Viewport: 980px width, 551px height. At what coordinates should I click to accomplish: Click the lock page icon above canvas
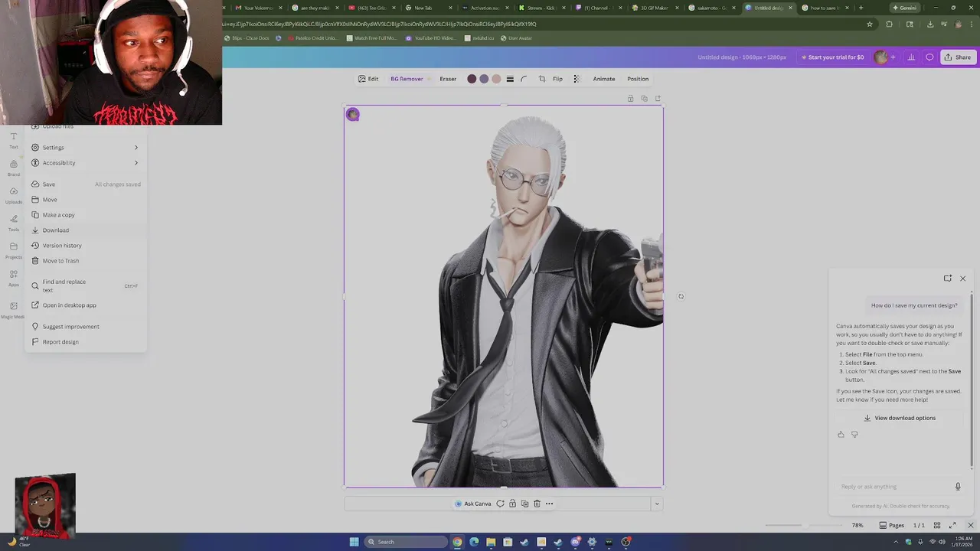click(631, 98)
